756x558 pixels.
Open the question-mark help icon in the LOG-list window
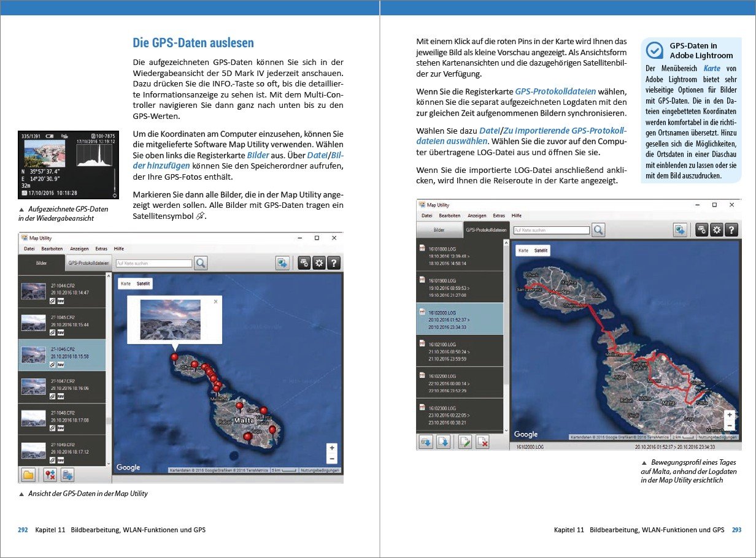click(731, 229)
